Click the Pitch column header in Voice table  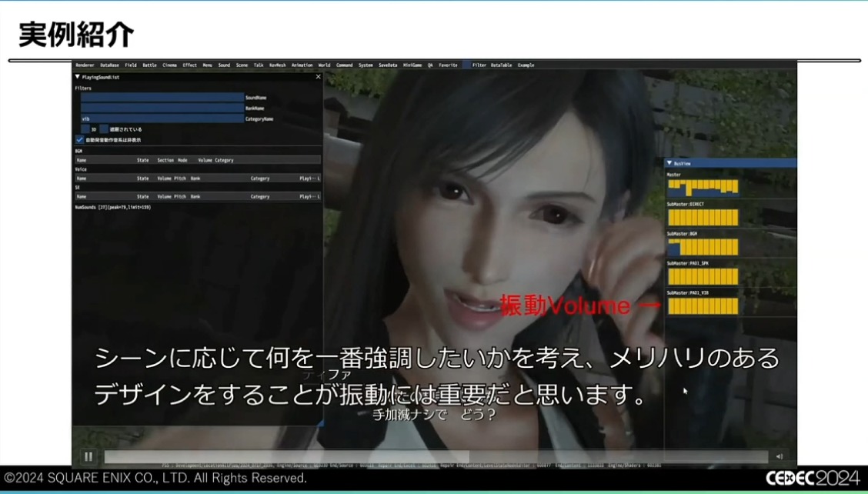click(180, 179)
